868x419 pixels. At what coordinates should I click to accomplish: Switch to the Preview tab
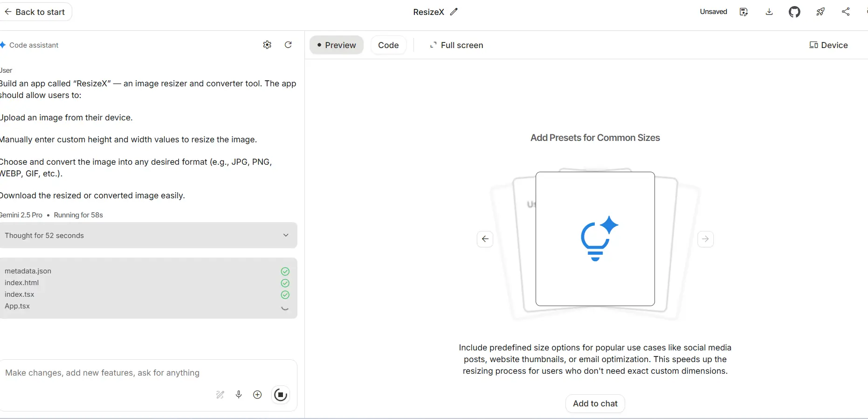pos(336,45)
